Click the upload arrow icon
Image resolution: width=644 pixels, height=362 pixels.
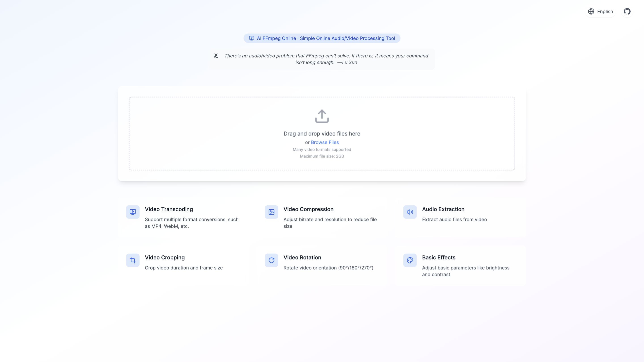pyautogui.click(x=322, y=116)
